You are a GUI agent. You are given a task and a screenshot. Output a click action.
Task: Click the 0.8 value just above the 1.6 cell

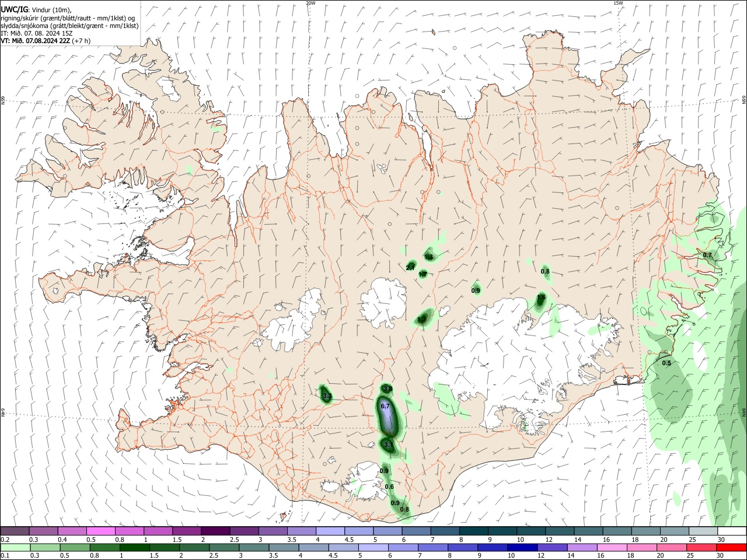point(545,271)
